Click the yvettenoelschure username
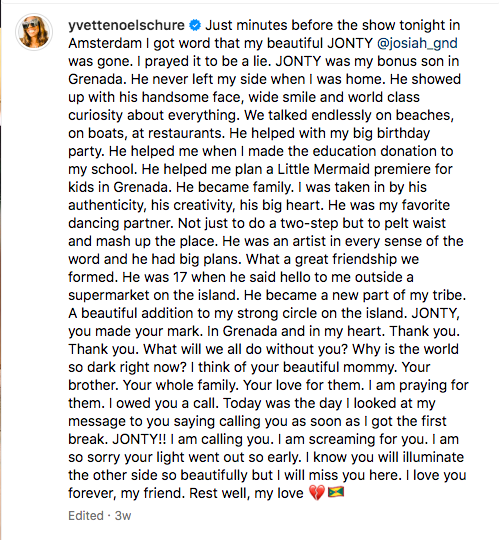The image size is (499, 540). (x=126, y=25)
